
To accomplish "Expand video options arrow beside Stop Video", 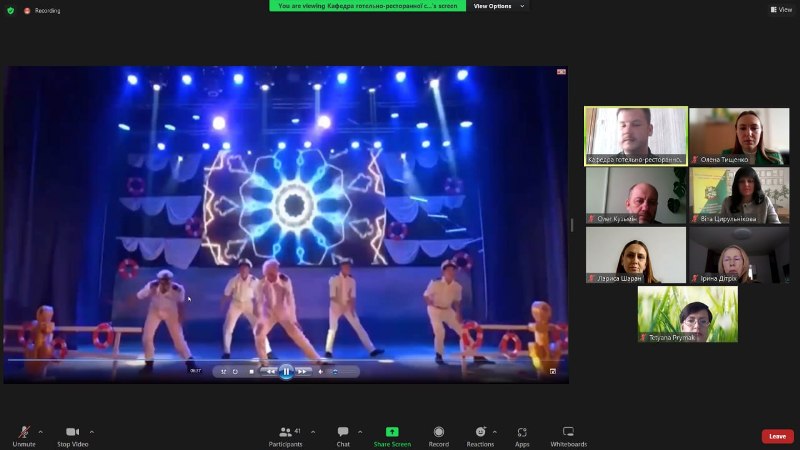I will 92,432.
